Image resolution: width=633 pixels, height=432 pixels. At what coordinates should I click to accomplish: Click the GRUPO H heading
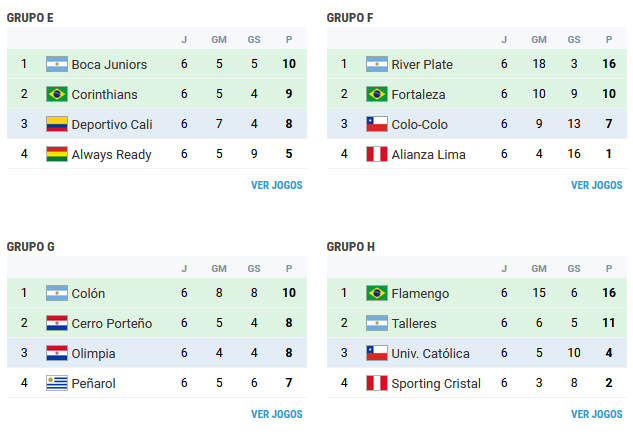[350, 247]
